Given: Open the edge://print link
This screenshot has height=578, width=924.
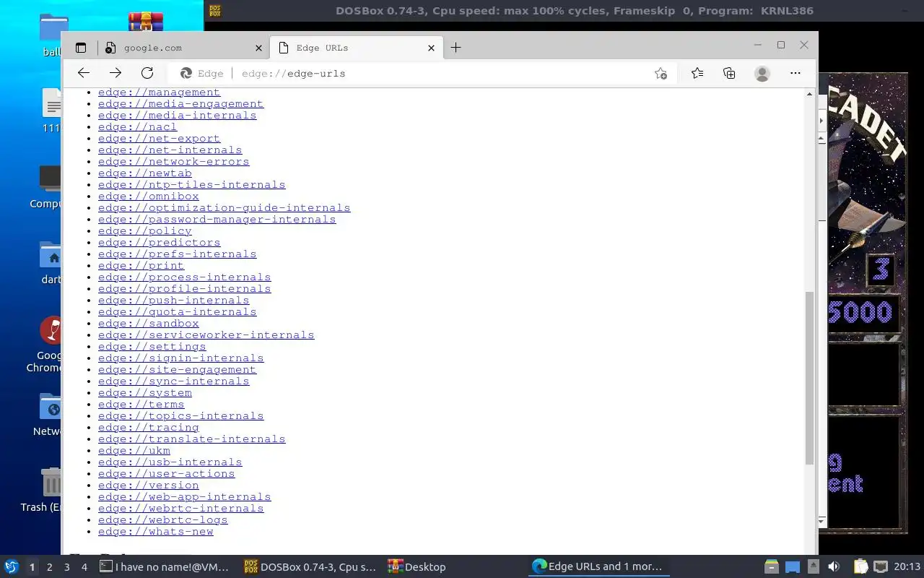Looking at the screenshot, I should pyautogui.click(x=141, y=265).
